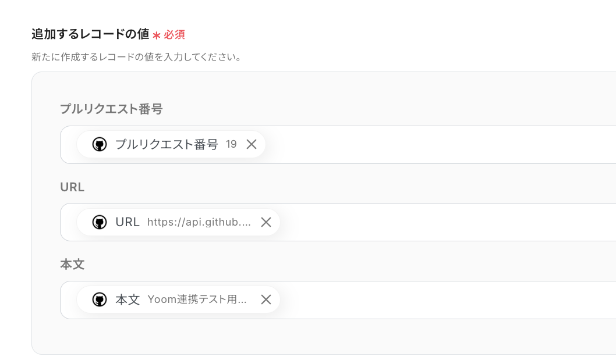
Task: Click the GitHub icon in the 本文 chip
Action: (100, 300)
